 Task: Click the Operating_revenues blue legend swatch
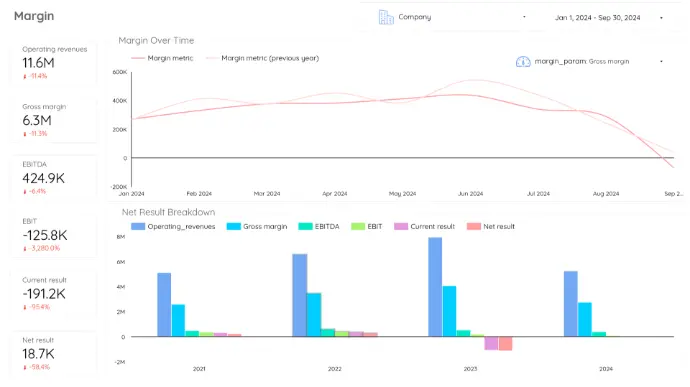tap(138, 226)
